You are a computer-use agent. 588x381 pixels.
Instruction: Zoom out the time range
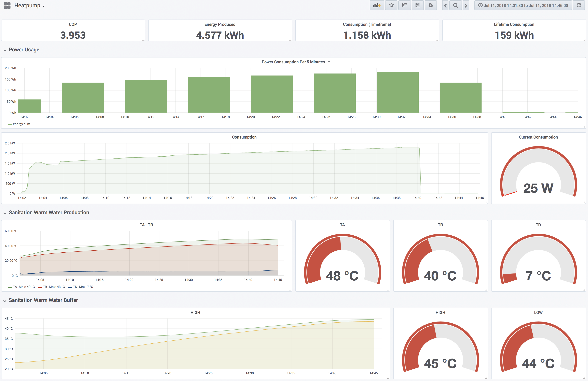456,6
